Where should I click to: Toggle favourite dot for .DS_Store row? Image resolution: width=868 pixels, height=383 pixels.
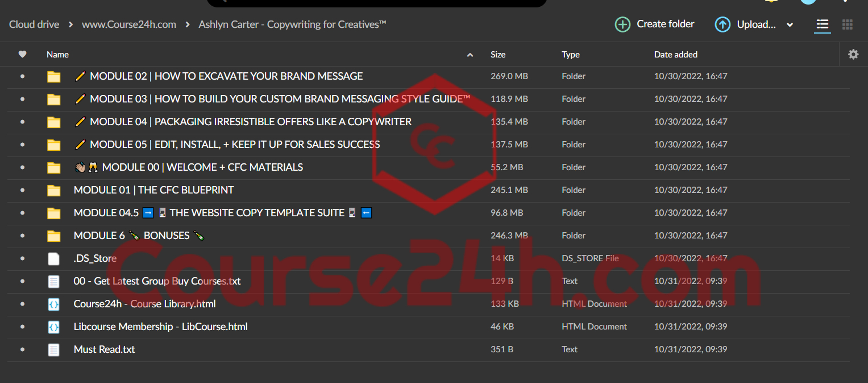coord(22,258)
